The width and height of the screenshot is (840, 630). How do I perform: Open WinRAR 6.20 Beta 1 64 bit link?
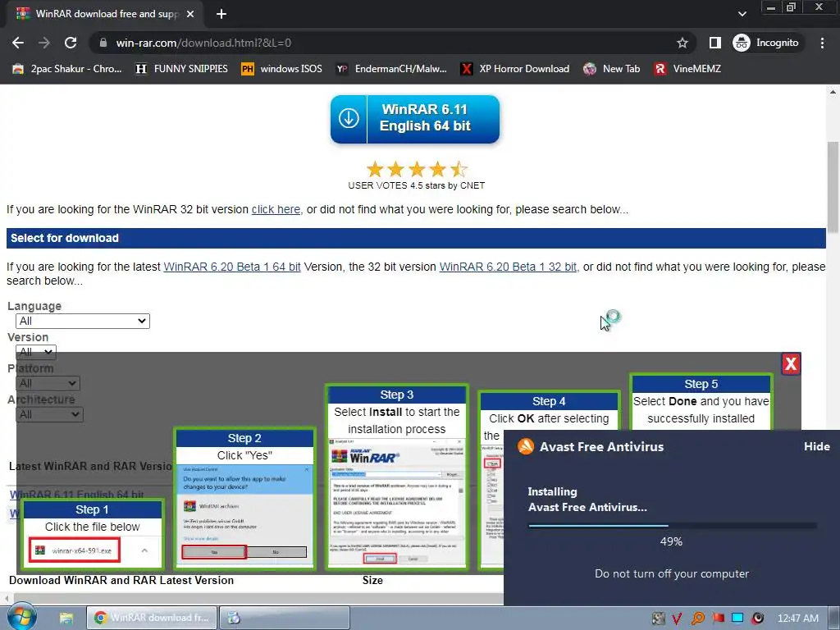[232, 267]
